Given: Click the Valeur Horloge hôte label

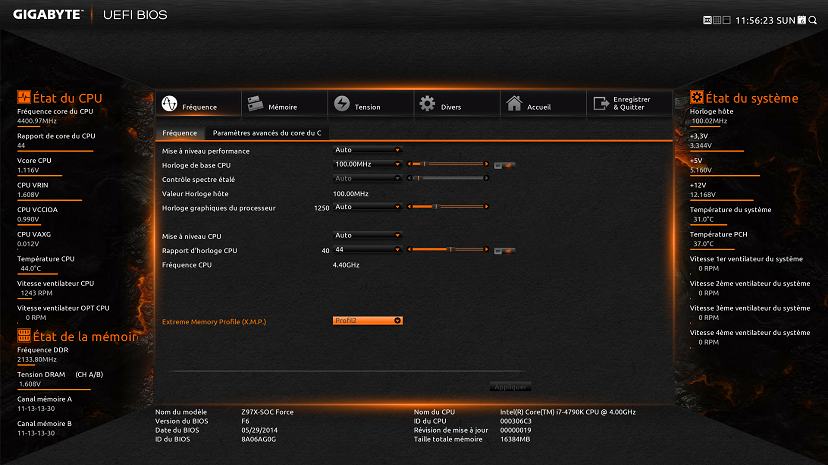Looking at the screenshot, I should point(194,194).
